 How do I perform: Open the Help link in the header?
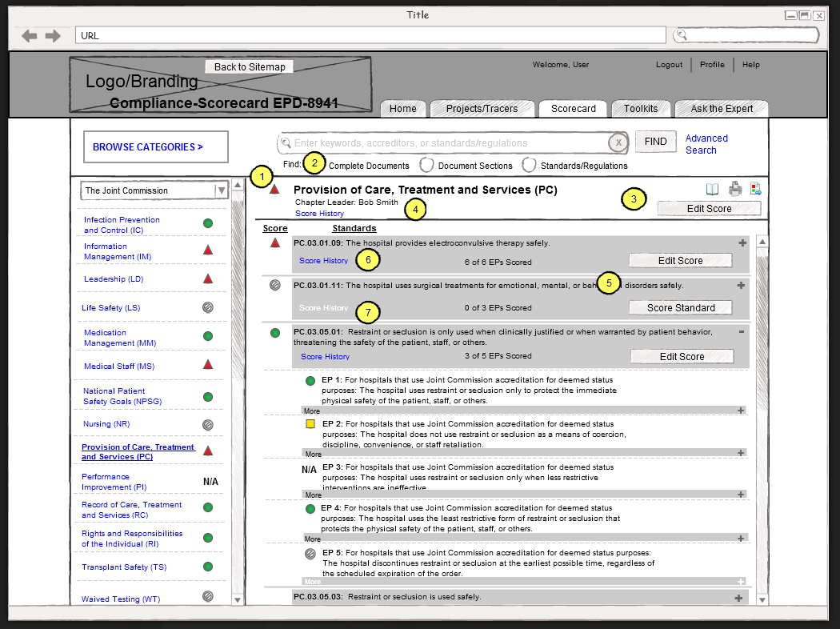pyautogui.click(x=750, y=64)
